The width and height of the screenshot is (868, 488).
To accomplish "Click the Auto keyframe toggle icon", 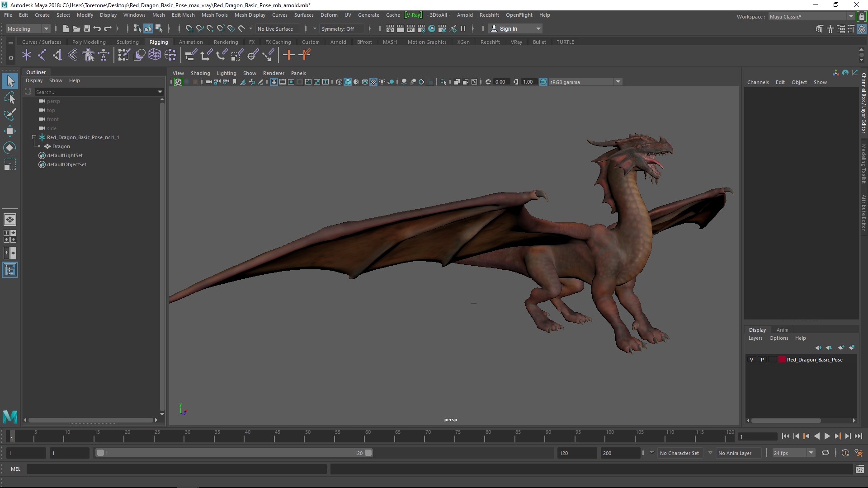I will [845, 453].
